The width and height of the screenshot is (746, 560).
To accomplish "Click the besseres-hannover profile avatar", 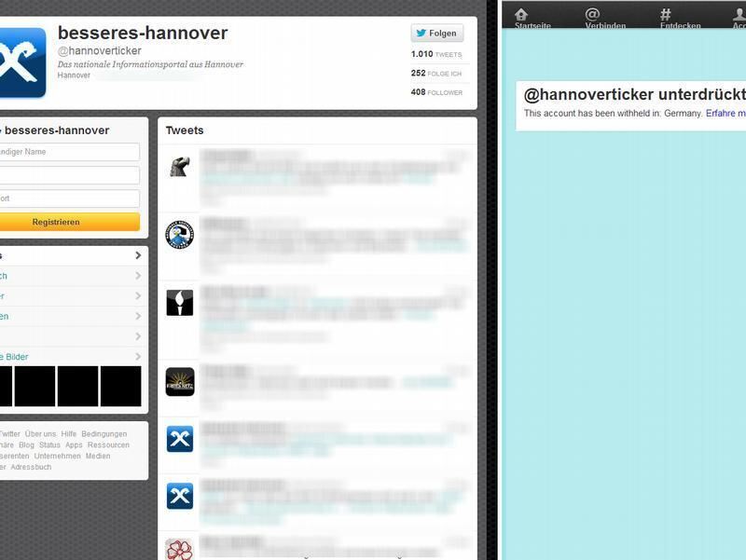I will tap(22, 62).
